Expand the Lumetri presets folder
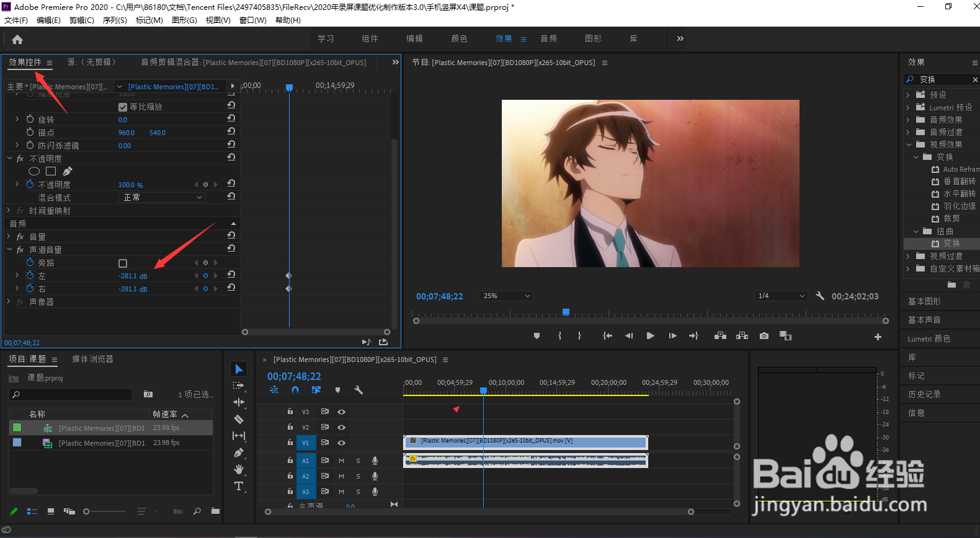 pos(908,107)
